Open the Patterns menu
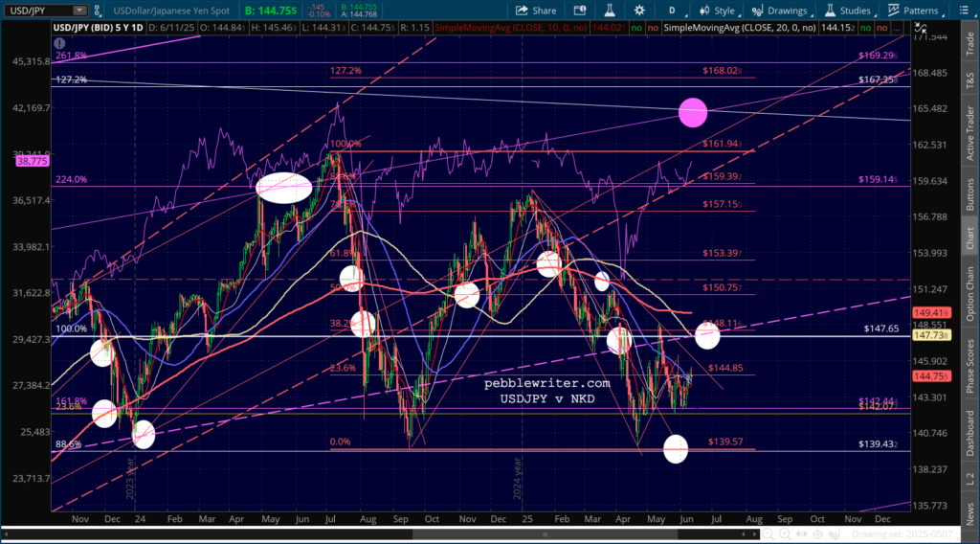The height and width of the screenshot is (544, 980). click(x=916, y=11)
